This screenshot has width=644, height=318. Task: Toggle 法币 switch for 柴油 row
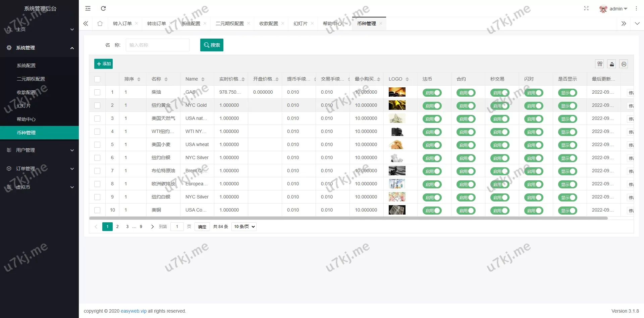[432, 93]
